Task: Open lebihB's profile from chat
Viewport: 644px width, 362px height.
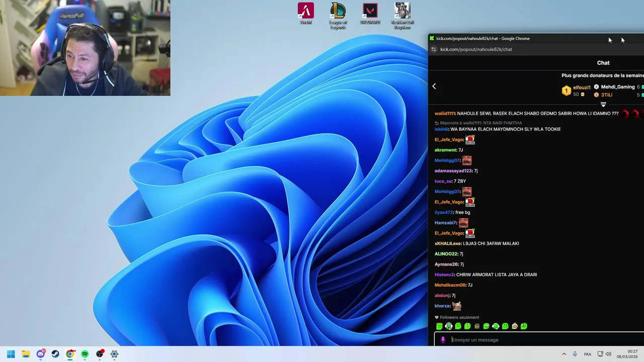Action: [x=441, y=129]
